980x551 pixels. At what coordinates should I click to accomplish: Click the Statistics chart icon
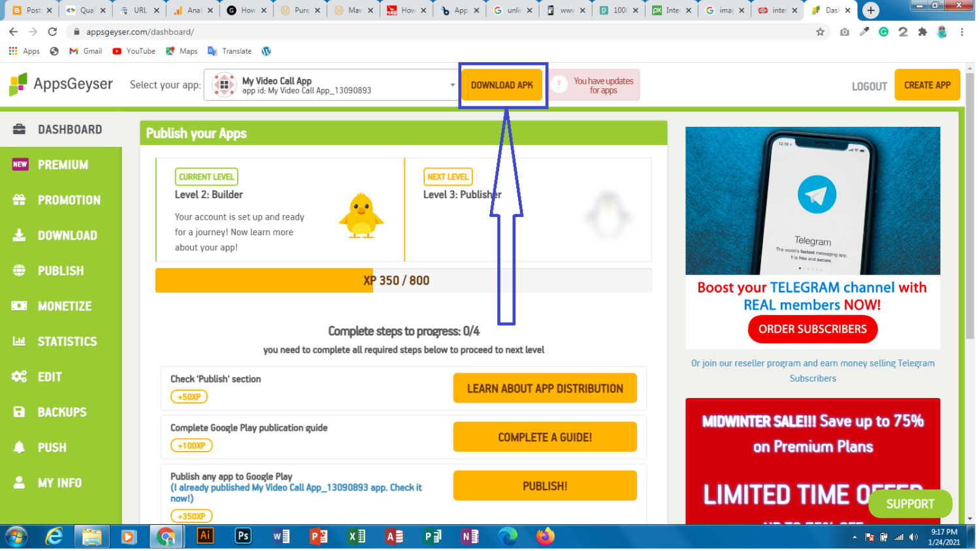(20, 341)
